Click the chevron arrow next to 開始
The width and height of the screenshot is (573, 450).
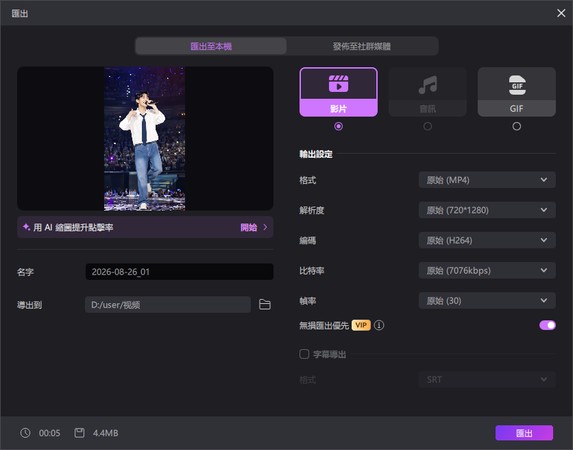265,227
